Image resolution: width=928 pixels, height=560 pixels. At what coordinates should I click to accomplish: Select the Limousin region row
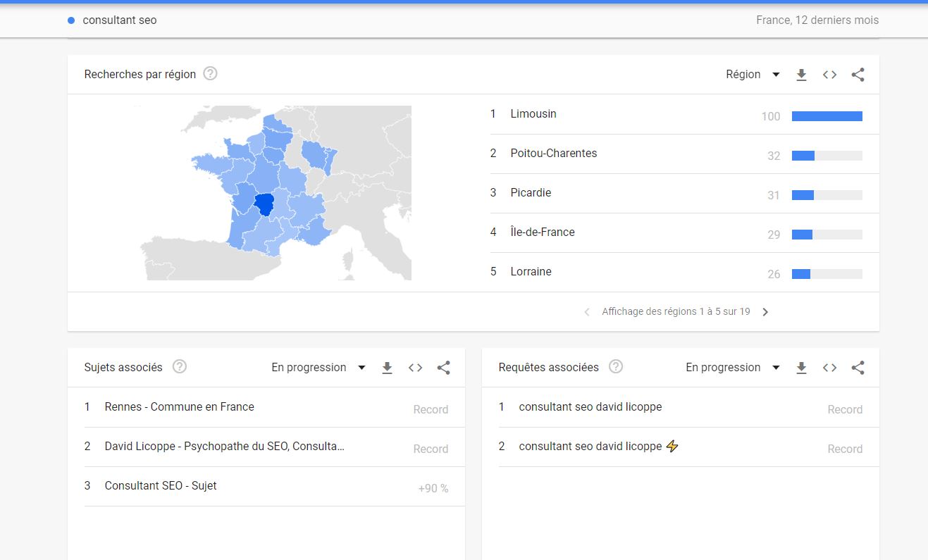click(676, 114)
